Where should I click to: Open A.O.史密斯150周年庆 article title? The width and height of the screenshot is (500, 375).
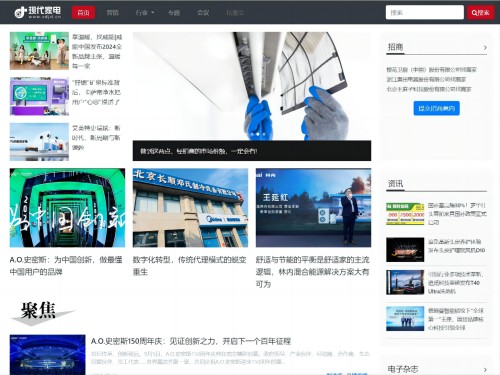coord(191,341)
